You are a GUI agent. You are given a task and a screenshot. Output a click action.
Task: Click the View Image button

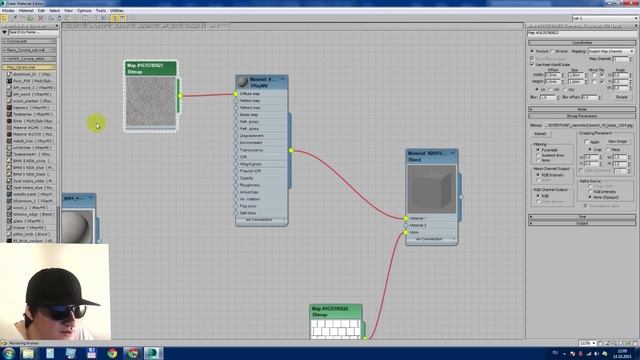[x=617, y=142]
